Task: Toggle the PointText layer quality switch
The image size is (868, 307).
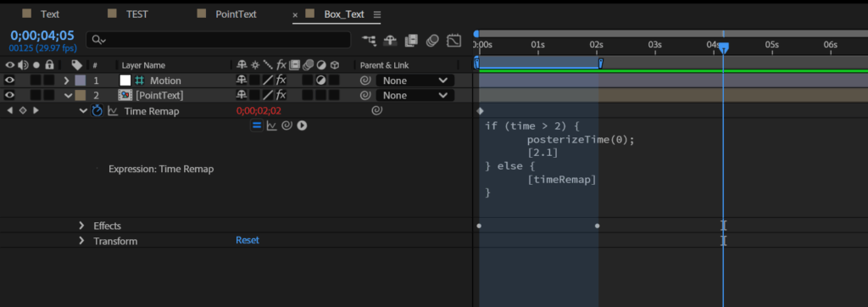Action: (268, 95)
